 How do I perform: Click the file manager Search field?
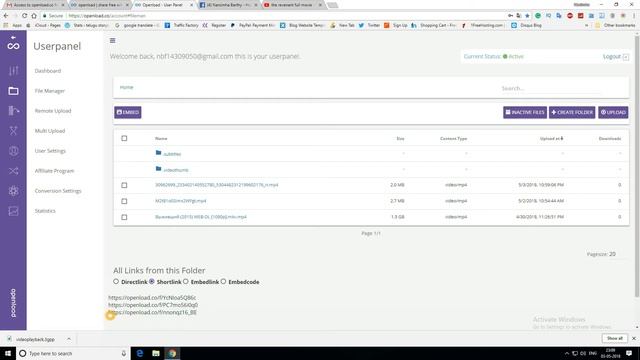[x=551, y=88]
